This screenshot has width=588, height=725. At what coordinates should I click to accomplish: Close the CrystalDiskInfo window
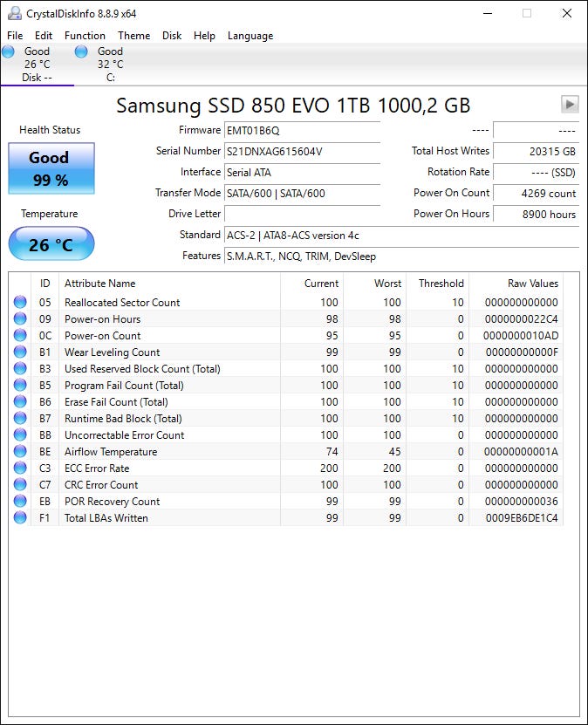point(567,13)
